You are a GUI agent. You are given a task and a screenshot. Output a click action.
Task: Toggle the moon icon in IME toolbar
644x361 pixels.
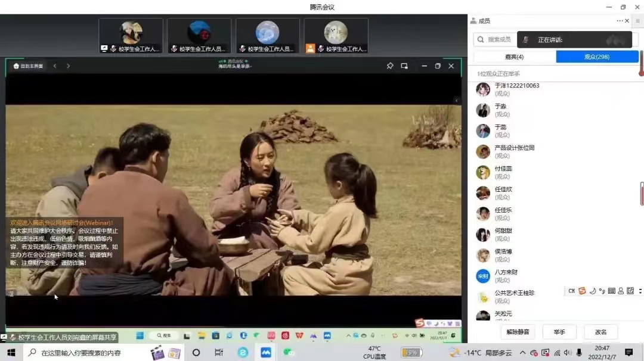click(592, 291)
